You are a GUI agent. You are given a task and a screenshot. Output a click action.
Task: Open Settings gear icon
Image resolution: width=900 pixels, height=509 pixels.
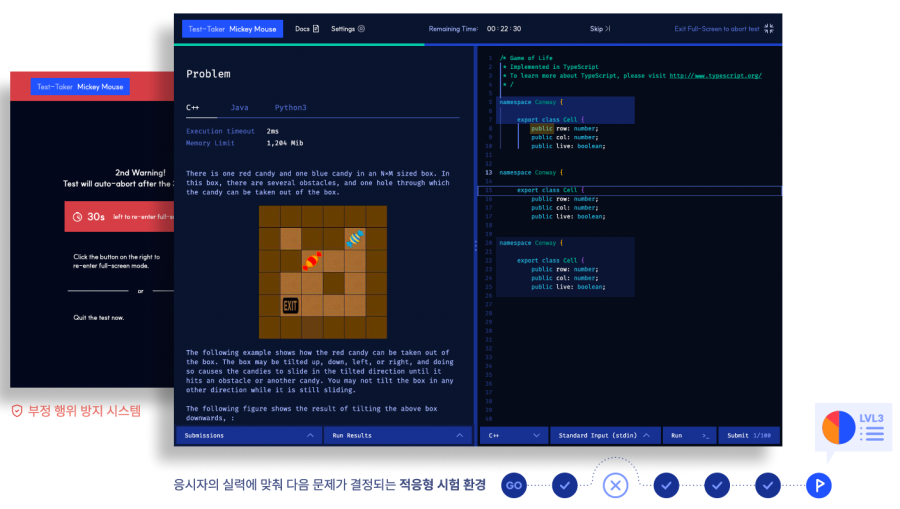pyautogui.click(x=361, y=29)
